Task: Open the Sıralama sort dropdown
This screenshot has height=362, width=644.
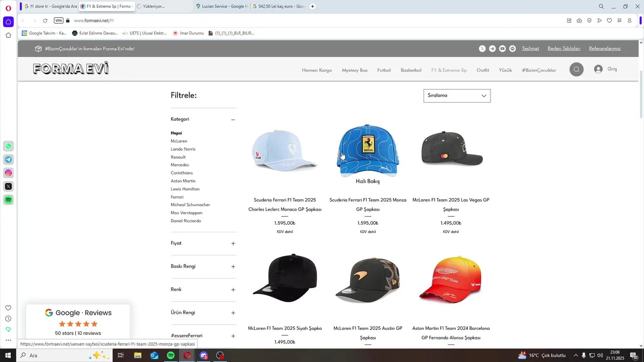Action: (457, 96)
